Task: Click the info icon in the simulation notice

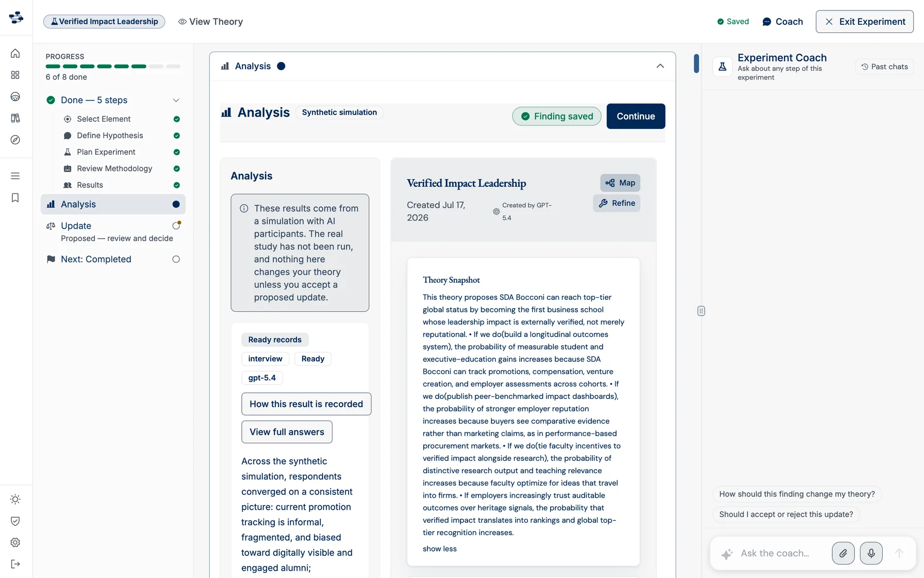Action: (x=244, y=208)
